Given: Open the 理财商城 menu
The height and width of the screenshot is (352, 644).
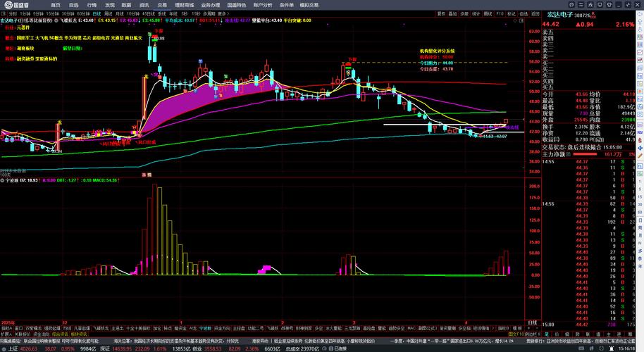Looking at the screenshot, I should click(184, 5).
